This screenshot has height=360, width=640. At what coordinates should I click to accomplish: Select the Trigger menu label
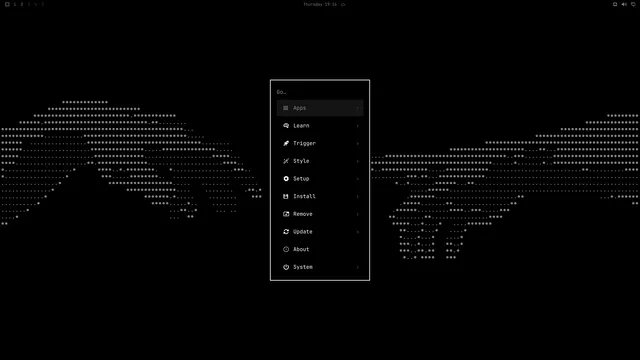304,143
